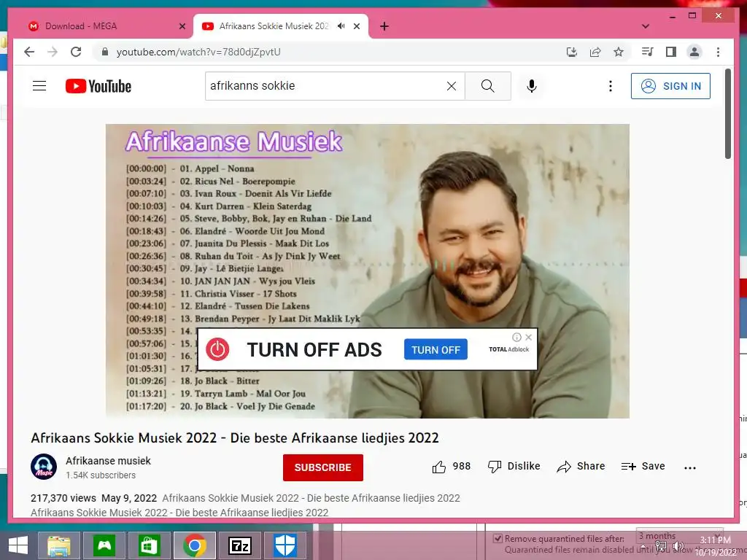
Task: Click the video player area
Action: [368, 271]
